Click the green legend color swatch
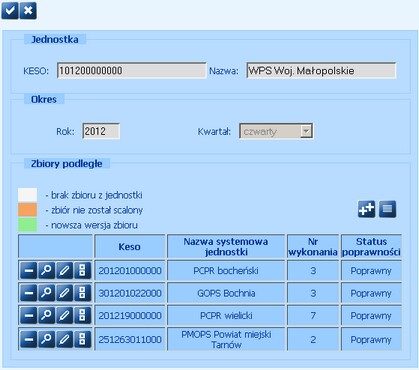Image resolution: width=419 pixels, height=370 pixels. click(27, 225)
